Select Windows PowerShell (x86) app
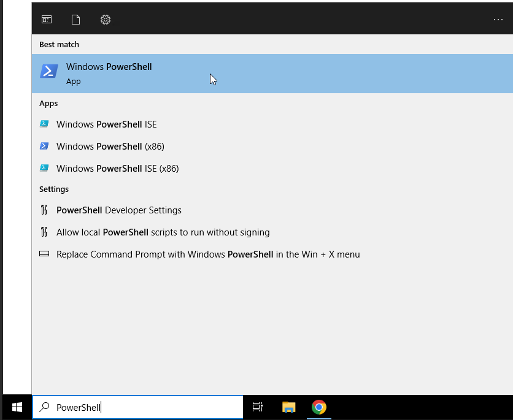 tap(110, 147)
